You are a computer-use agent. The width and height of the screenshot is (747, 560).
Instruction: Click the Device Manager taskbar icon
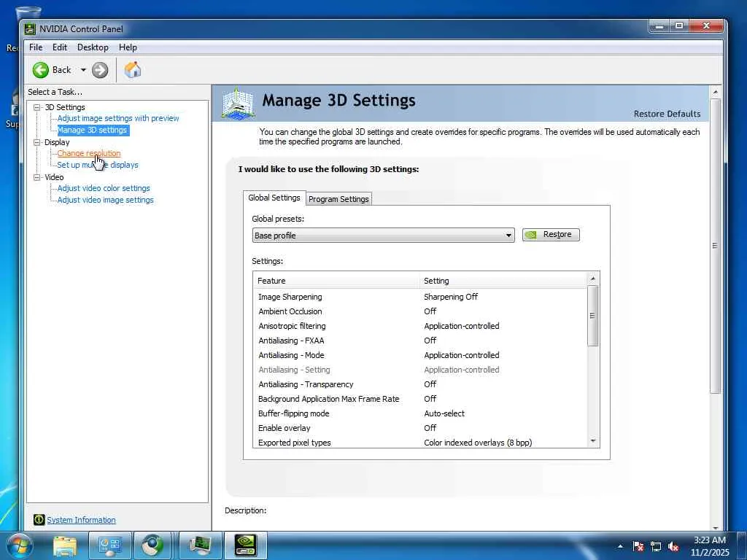[x=200, y=545]
